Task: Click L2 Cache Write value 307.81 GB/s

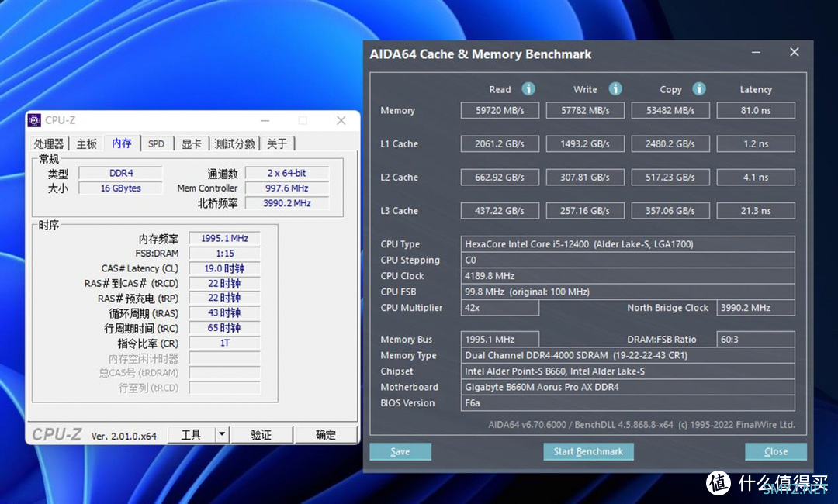Action: tap(585, 178)
